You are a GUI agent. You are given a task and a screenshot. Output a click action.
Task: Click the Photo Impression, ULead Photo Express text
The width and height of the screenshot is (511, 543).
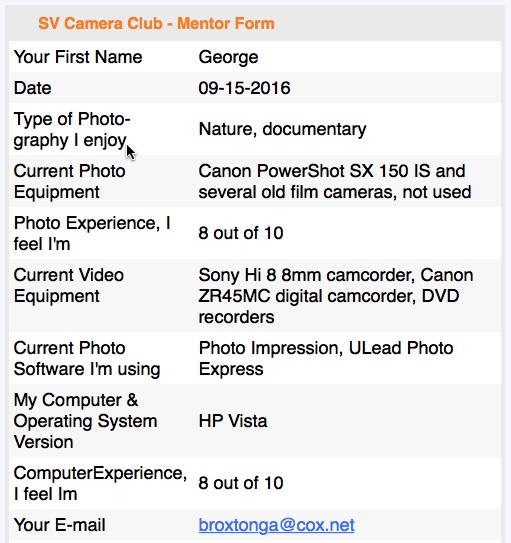(325, 358)
